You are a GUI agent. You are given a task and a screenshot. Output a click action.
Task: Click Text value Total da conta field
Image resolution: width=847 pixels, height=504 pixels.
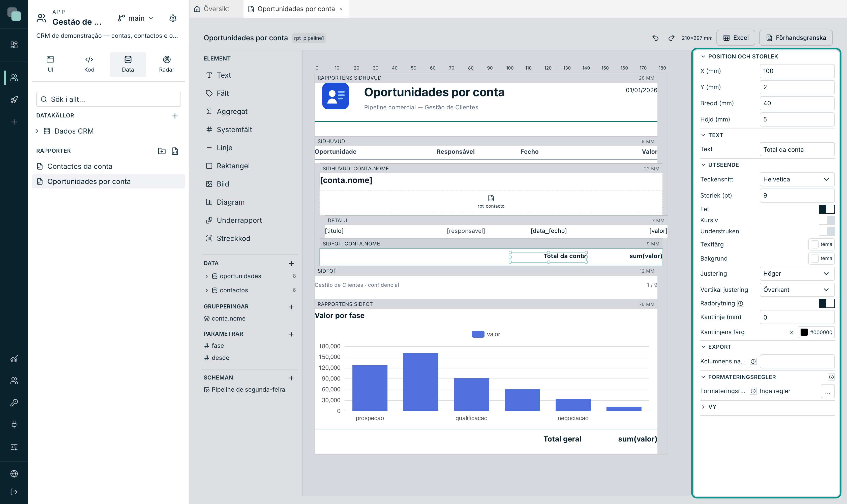[797, 149]
